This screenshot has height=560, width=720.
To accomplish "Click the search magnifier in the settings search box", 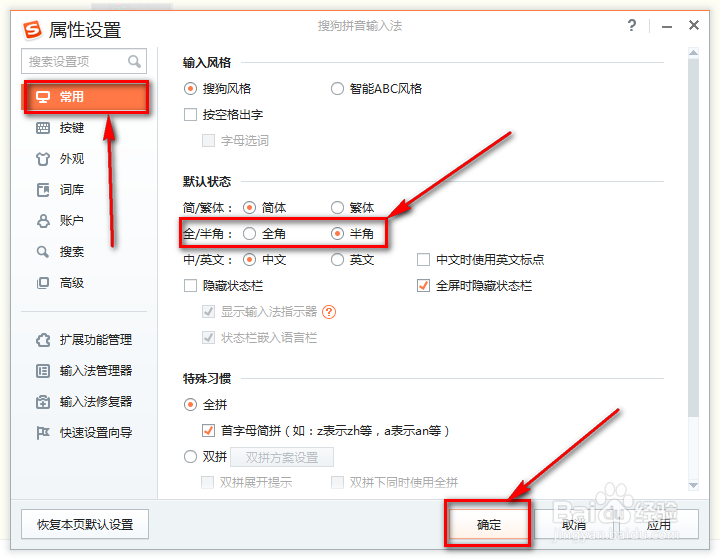I will pos(134,61).
